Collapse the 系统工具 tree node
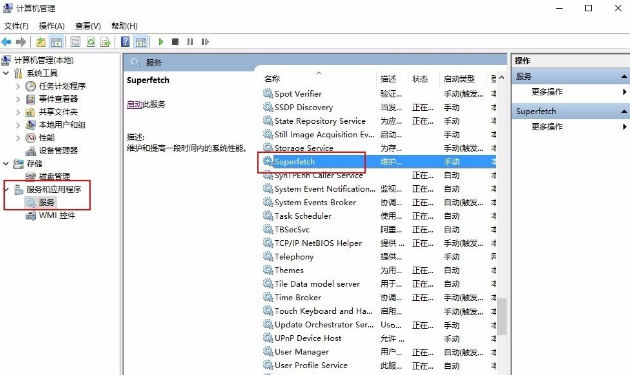The width and height of the screenshot is (630, 375). [6, 73]
